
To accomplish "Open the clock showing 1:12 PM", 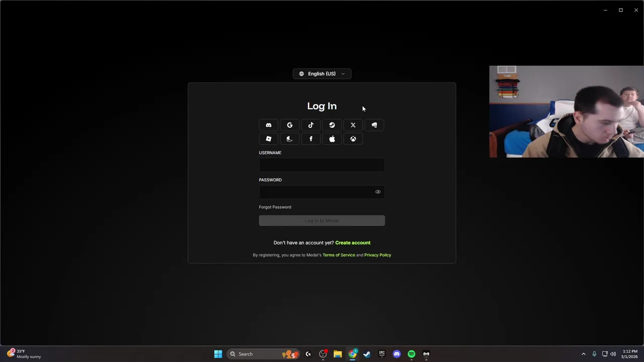I will [x=629, y=354].
